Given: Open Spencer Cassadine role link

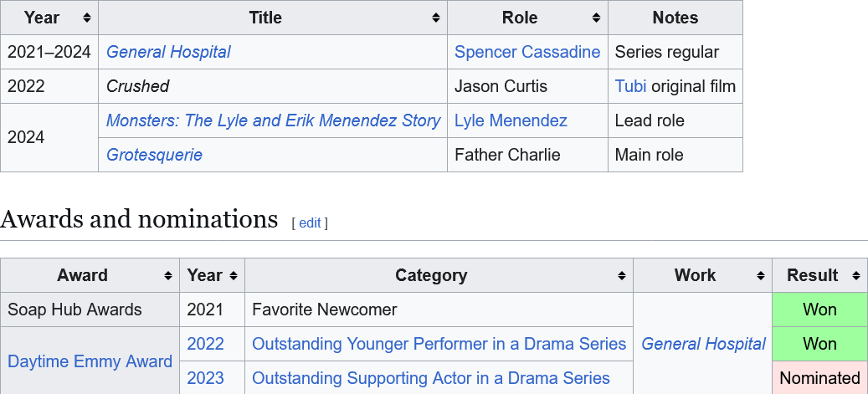Looking at the screenshot, I should point(527,52).
